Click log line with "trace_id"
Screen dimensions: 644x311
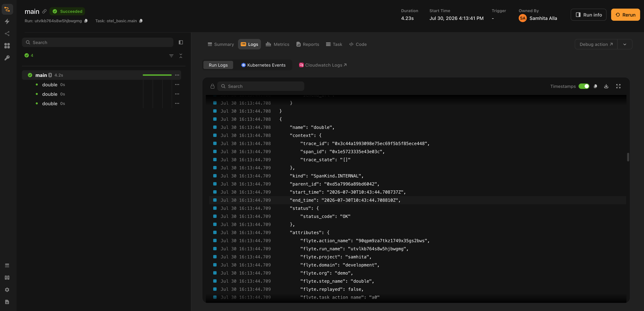[x=417, y=144]
